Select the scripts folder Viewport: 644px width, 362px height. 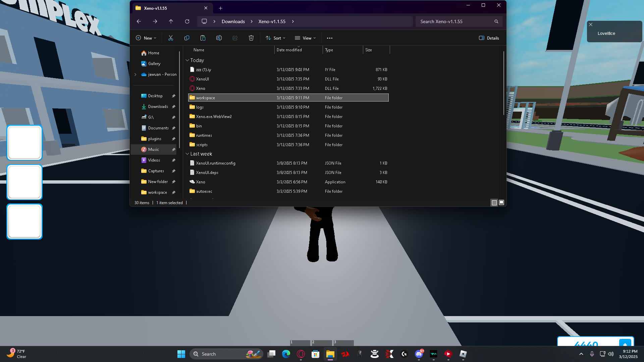point(202,145)
